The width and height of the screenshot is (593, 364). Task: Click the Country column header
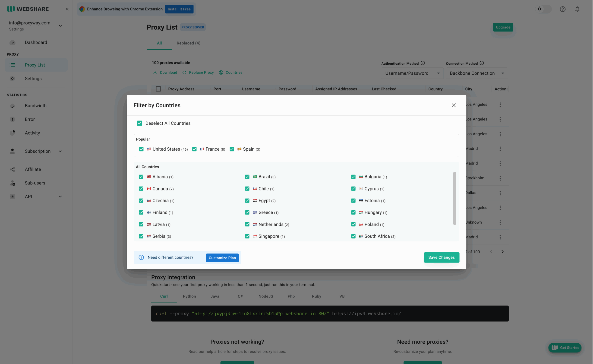pos(435,89)
